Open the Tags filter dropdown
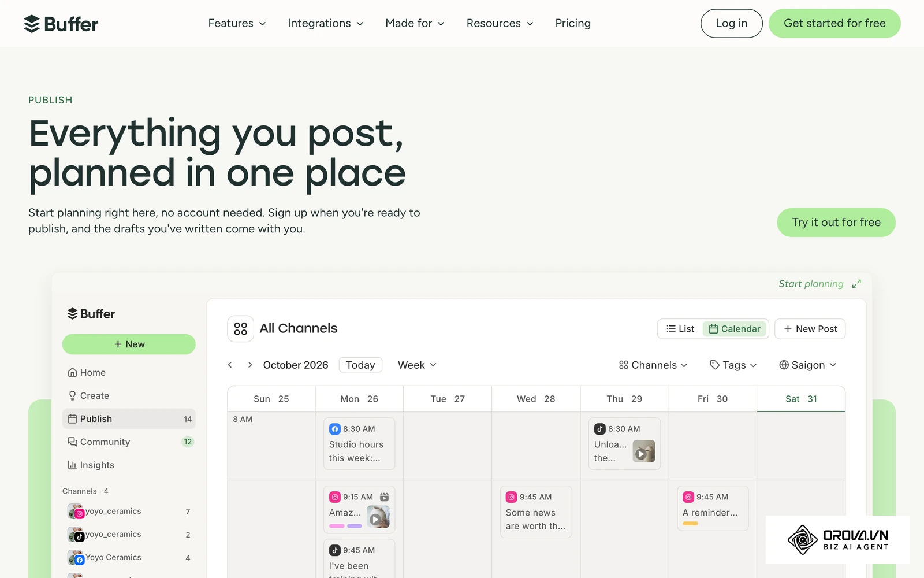Image resolution: width=924 pixels, height=578 pixels. (x=733, y=365)
